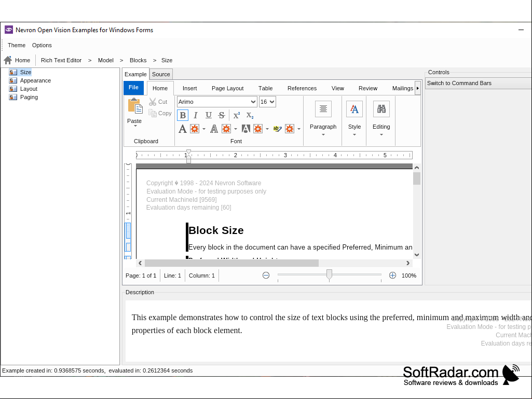532x399 pixels.
Task: Select the Layout example in tree
Action: [x=29, y=89]
